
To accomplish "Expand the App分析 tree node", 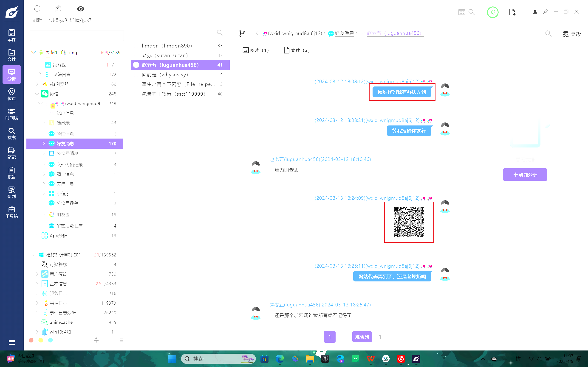I will pyautogui.click(x=37, y=235).
